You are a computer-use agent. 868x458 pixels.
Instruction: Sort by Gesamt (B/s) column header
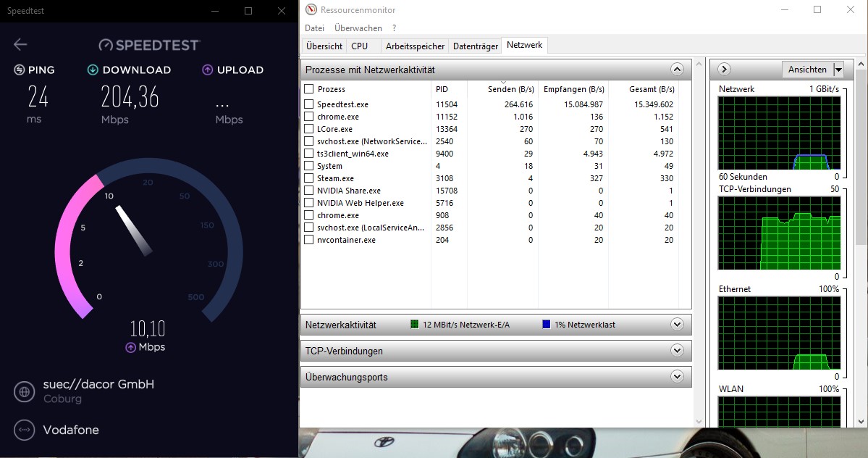(643, 89)
